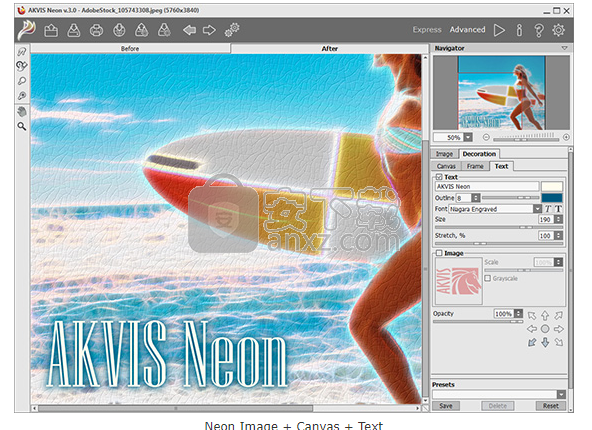The width and height of the screenshot is (592, 430).
Task: Zoom out with navigator minus icon
Action: [x=486, y=137]
